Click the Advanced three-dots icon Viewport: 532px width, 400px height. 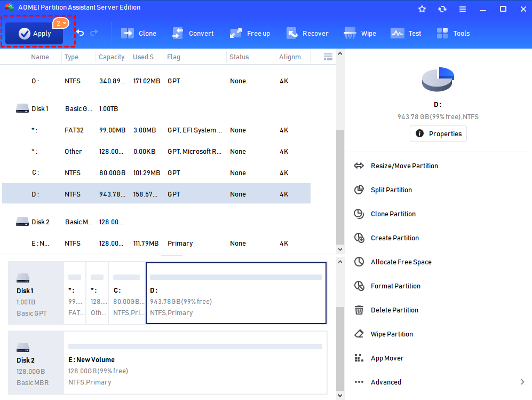359,382
